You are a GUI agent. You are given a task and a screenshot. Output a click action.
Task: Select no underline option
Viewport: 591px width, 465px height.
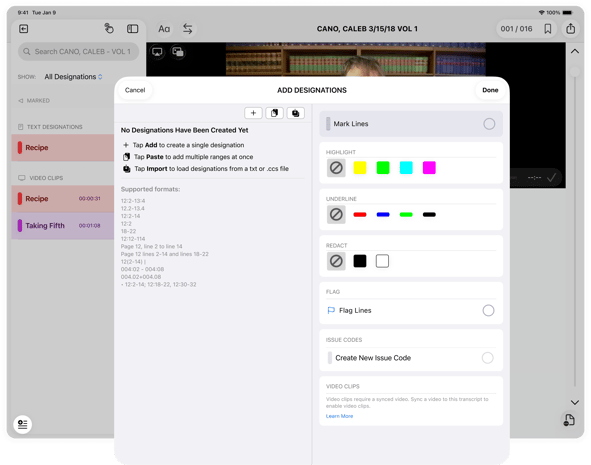click(x=336, y=214)
